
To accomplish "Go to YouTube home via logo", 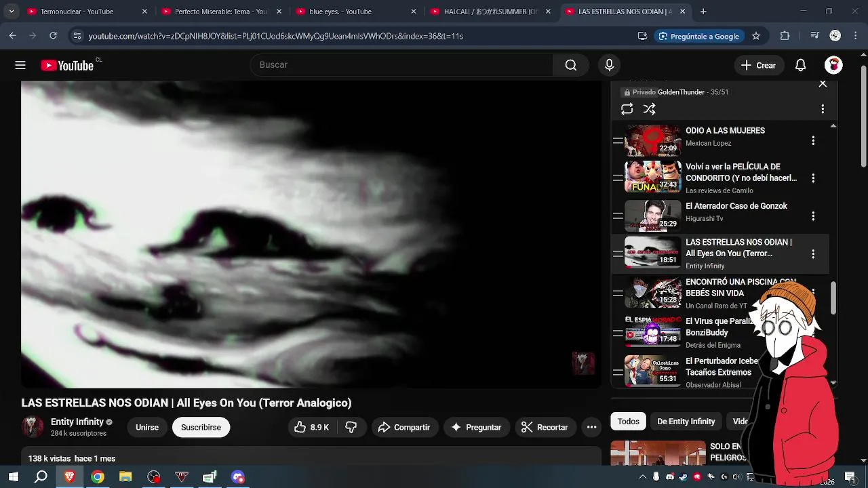I will 67,65.
